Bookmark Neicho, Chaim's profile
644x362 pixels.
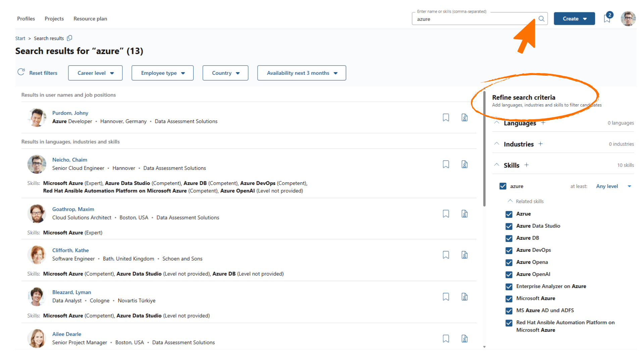[446, 164]
